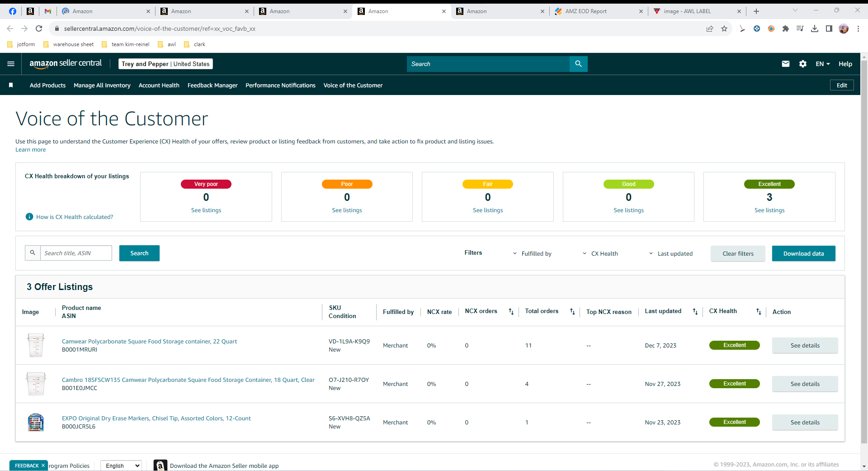This screenshot has width=868, height=471.
Task: Open the Messages envelope icon
Action: click(x=786, y=64)
